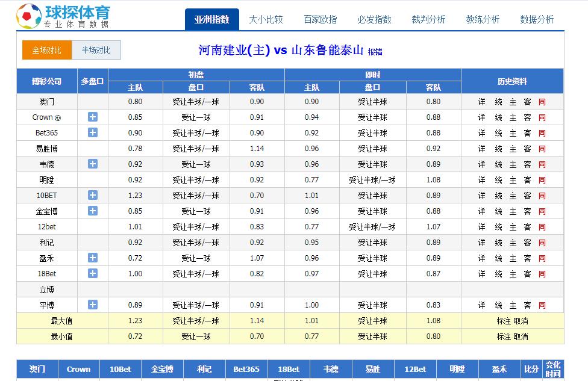Click Crown header in the lower table
This screenshot has height=381, width=588.
[x=79, y=370]
